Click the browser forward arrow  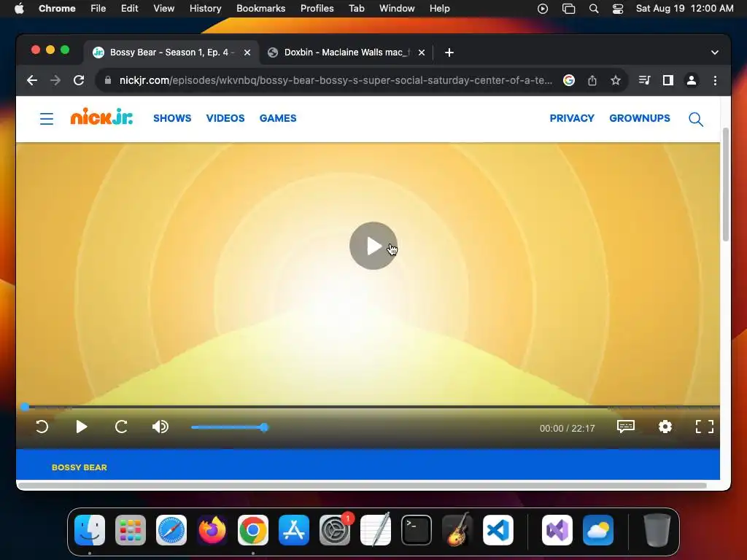55,80
